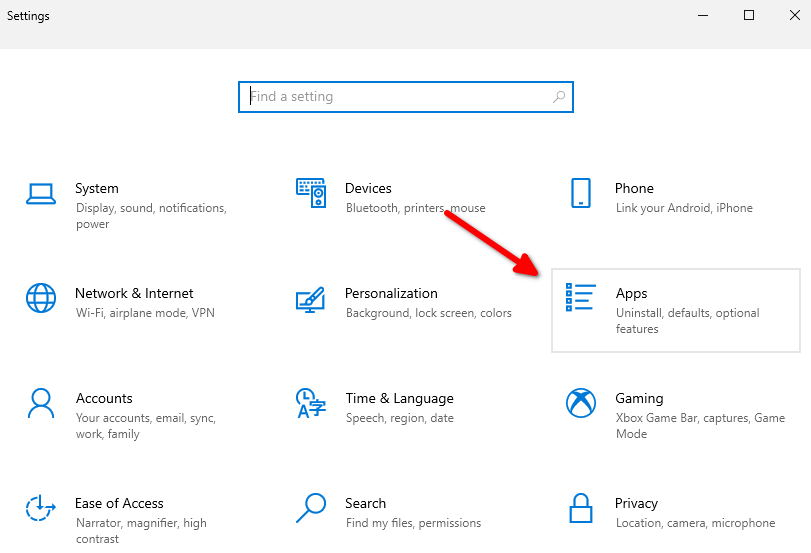Open the Privacy padlock icon
811x553 pixels.
pos(581,508)
